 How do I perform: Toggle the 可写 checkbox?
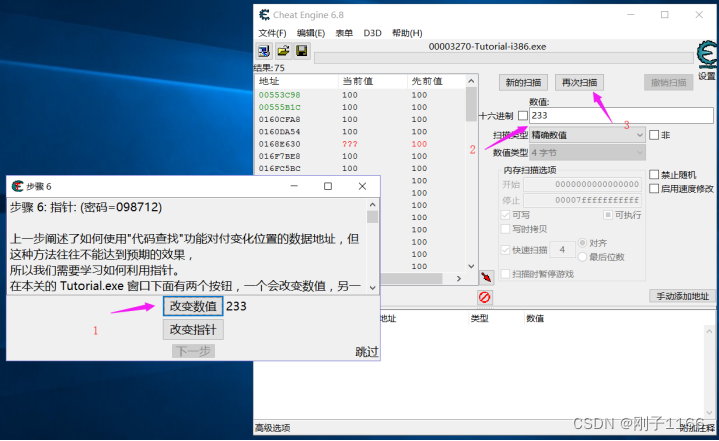pyautogui.click(x=505, y=215)
